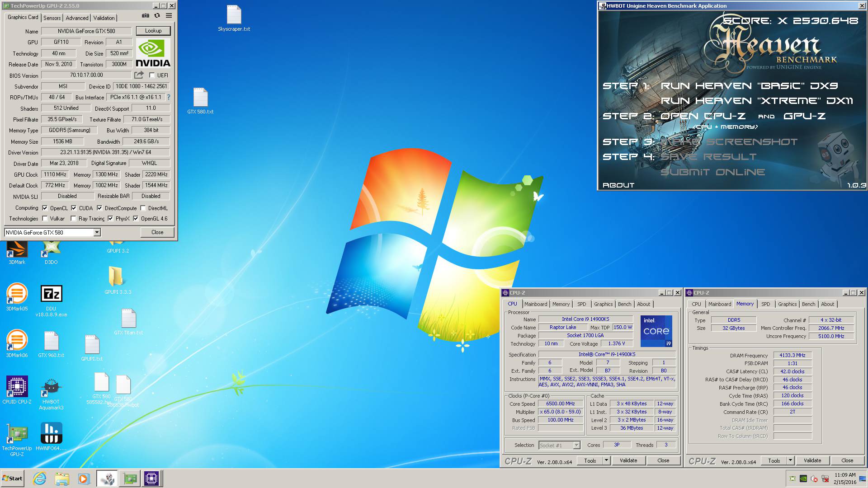Click Tools button in left CPU-Z window
The height and width of the screenshot is (488, 868).
pyautogui.click(x=590, y=460)
